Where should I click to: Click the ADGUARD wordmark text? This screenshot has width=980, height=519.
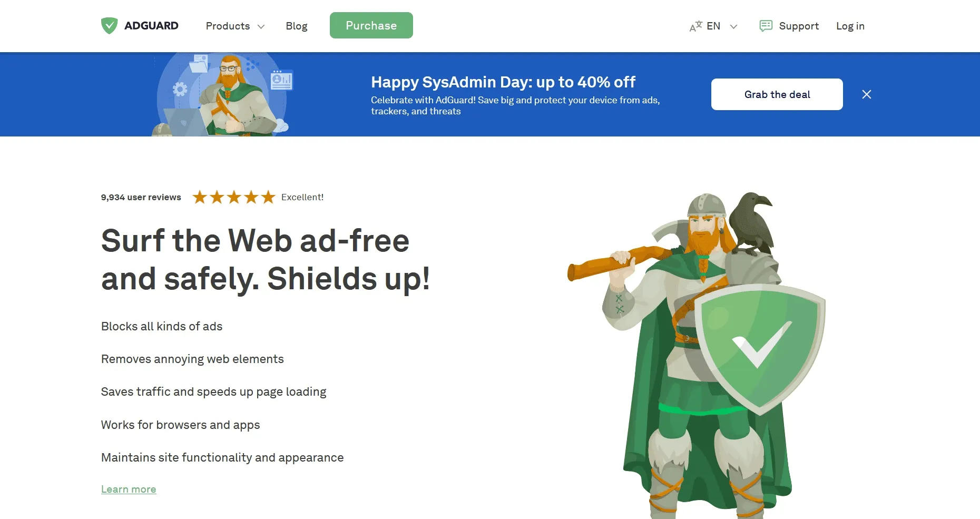151,26
